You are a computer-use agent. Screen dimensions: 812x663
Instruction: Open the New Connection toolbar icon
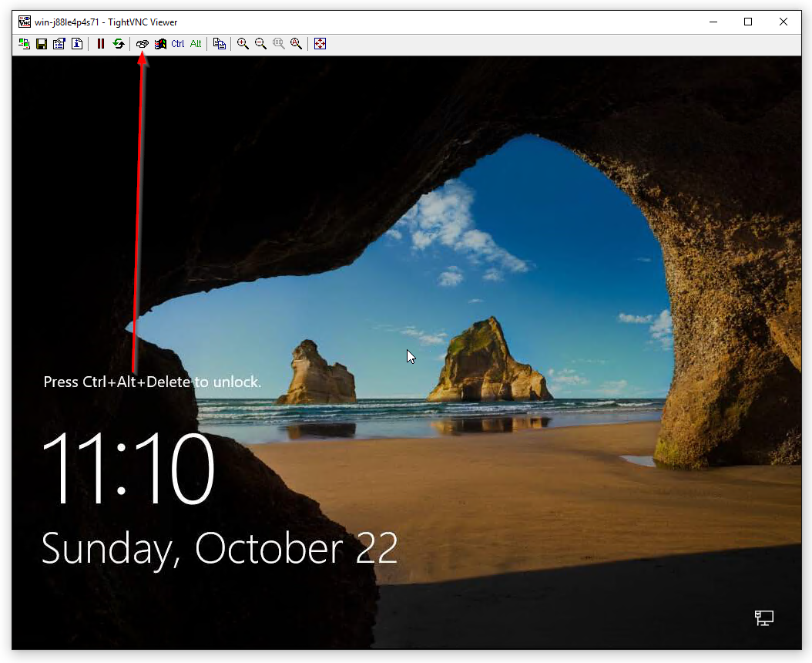25,43
